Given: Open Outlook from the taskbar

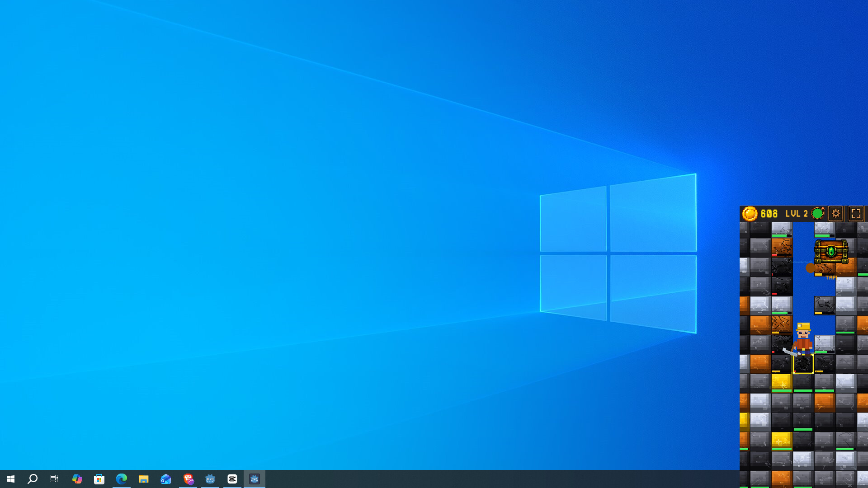Looking at the screenshot, I should click(166, 479).
